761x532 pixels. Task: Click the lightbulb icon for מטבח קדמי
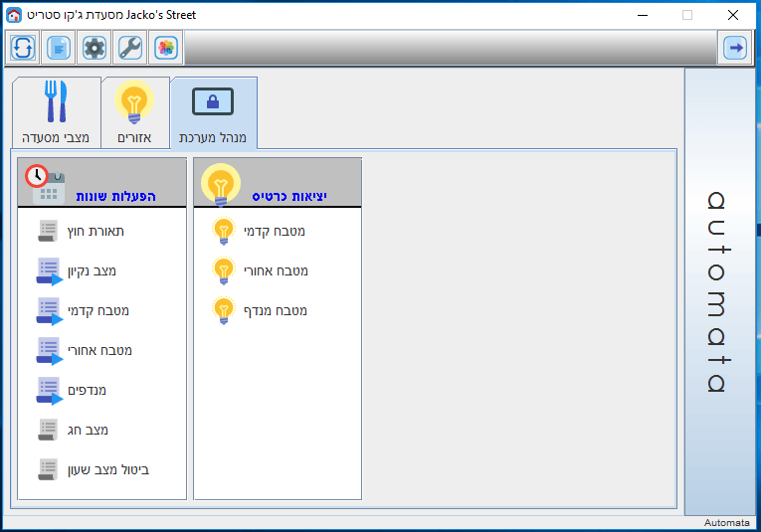(224, 232)
